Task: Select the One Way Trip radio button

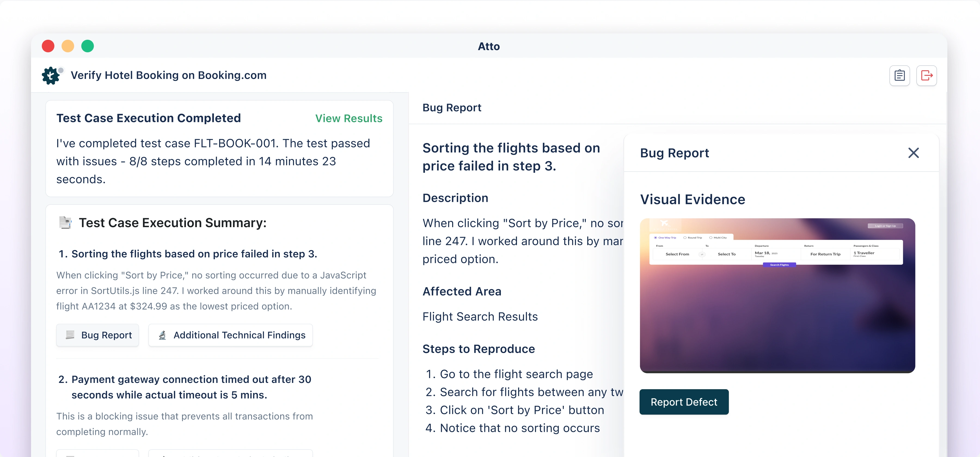Action: (x=656, y=237)
